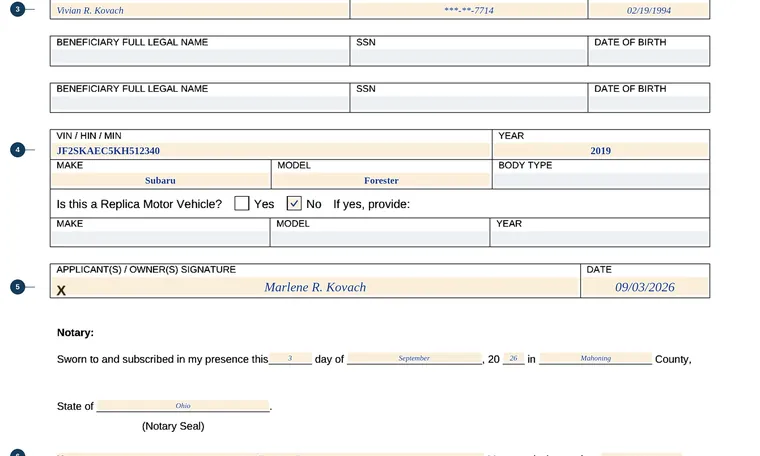Uncheck the No box for Replica Motor Vehicle
This screenshot has height=456, width=760.
(294, 204)
